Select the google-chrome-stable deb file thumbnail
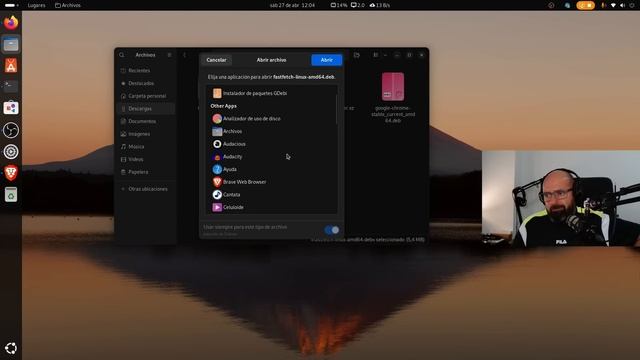Screen dimensions: 640x360 point(393,87)
